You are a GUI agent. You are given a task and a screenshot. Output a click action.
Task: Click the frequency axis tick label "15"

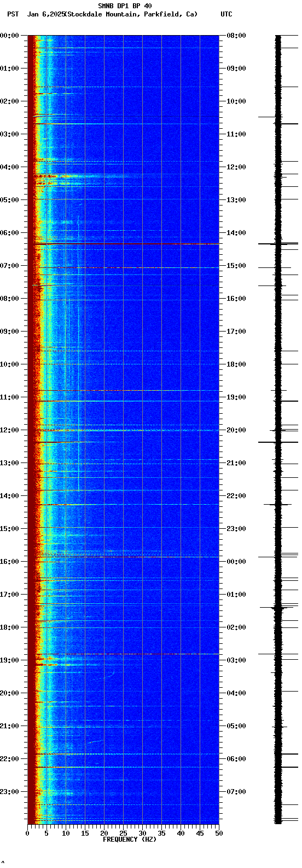click(x=85, y=833)
